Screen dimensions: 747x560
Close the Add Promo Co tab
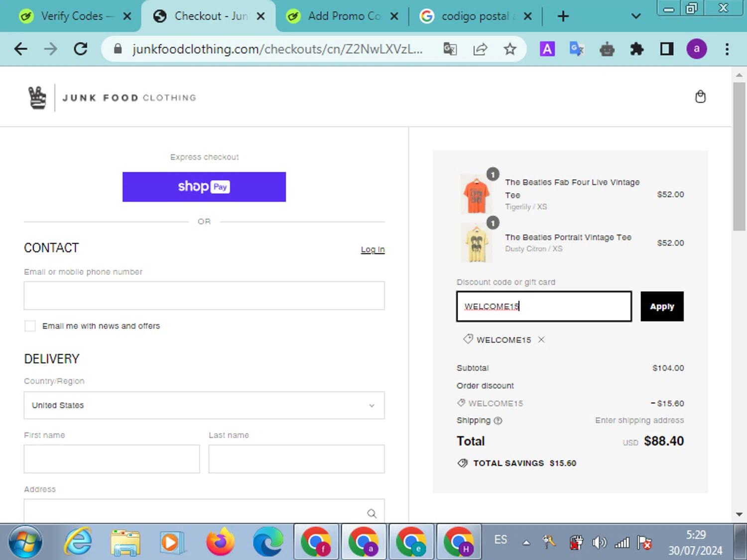(394, 16)
